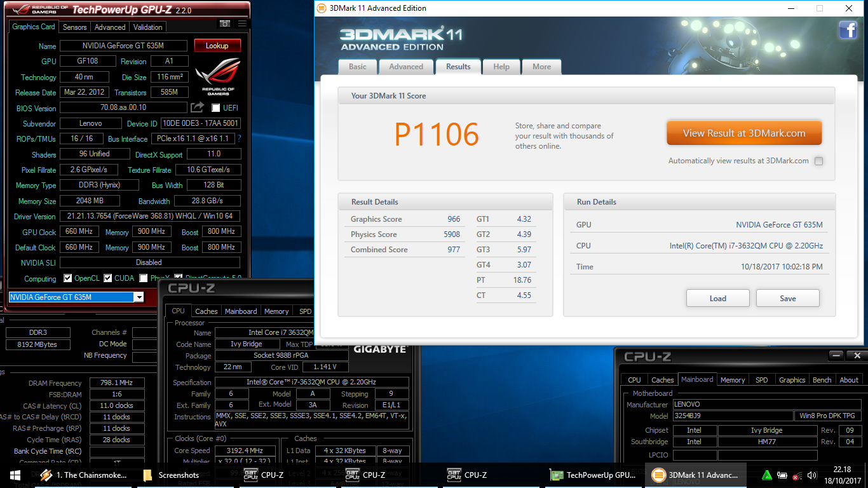Click the Bus Interface question mark icon
This screenshot has width=868, height=488.
click(x=239, y=139)
